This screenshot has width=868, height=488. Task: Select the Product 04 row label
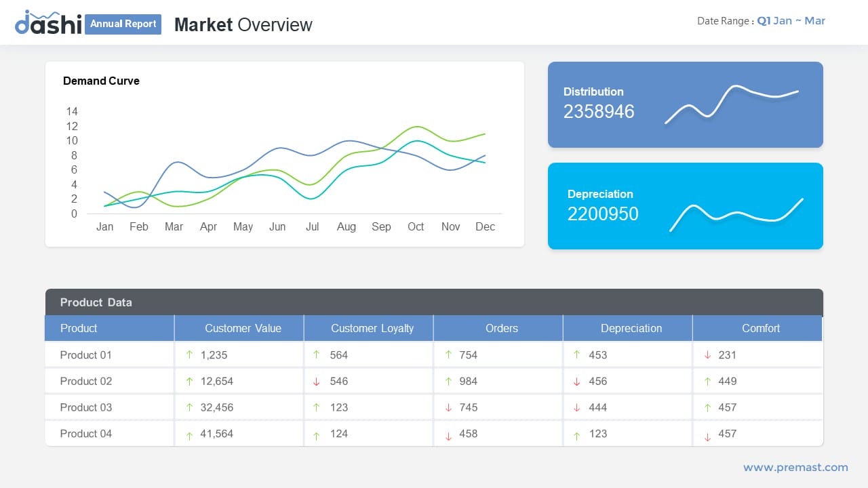pos(85,434)
